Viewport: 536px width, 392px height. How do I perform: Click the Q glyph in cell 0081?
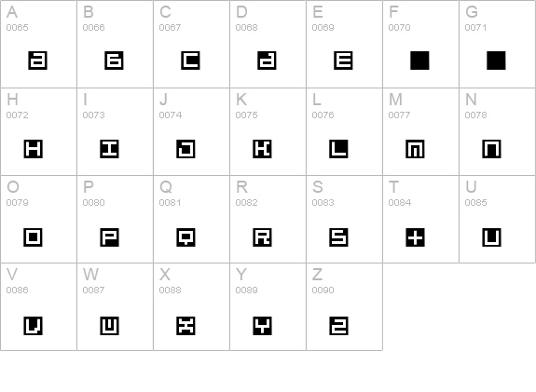pyautogui.click(x=186, y=237)
